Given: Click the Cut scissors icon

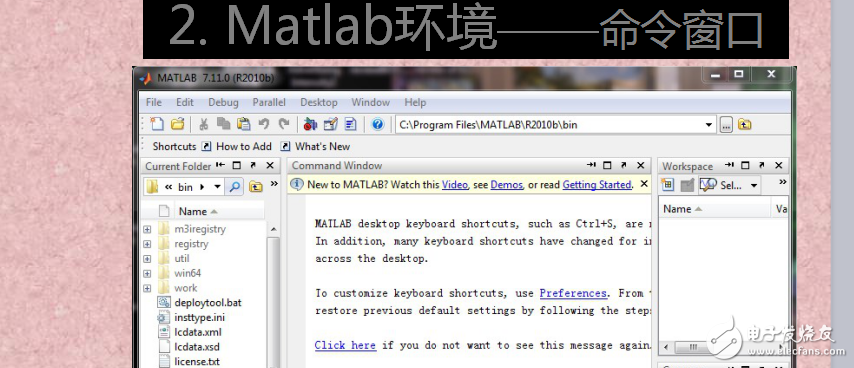Looking at the screenshot, I should (204, 124).
